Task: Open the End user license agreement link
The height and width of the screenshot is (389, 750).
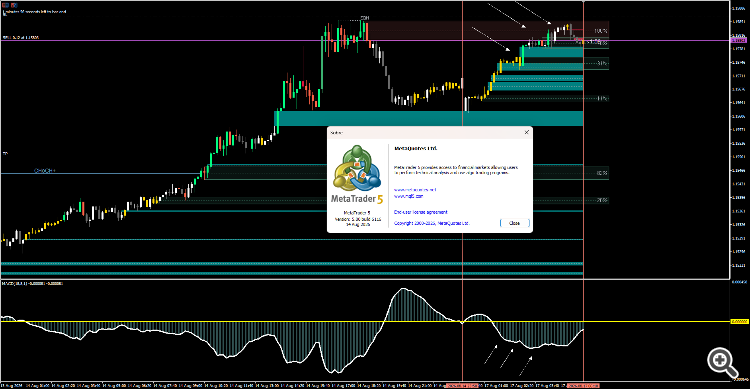Action: click(420, 211)
